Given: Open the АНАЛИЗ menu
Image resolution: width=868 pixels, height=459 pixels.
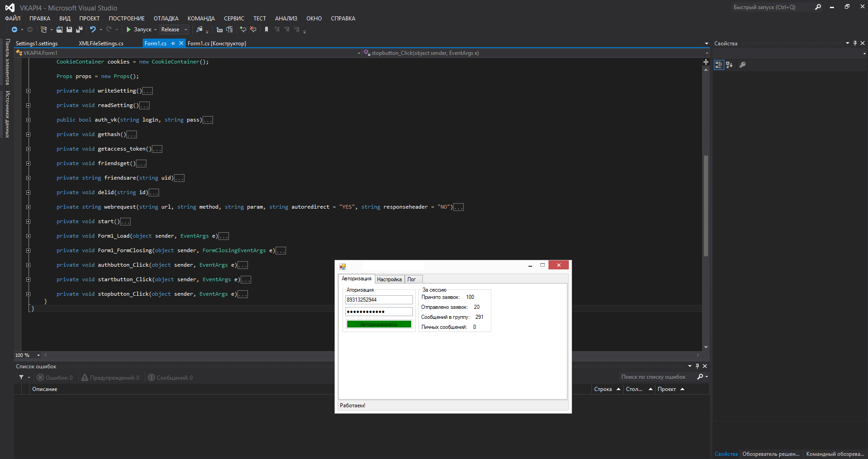Looking at the screenshot, I should click(x=286, y=19).
